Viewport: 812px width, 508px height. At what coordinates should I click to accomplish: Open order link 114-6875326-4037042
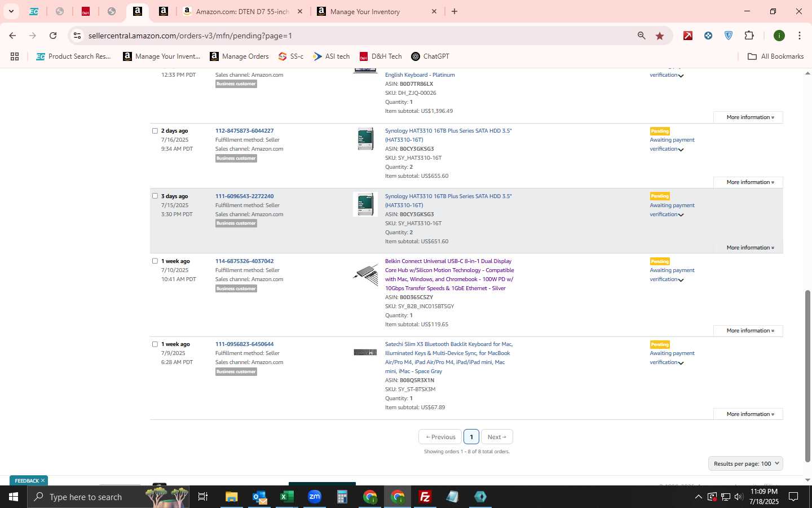click(244, 261)
